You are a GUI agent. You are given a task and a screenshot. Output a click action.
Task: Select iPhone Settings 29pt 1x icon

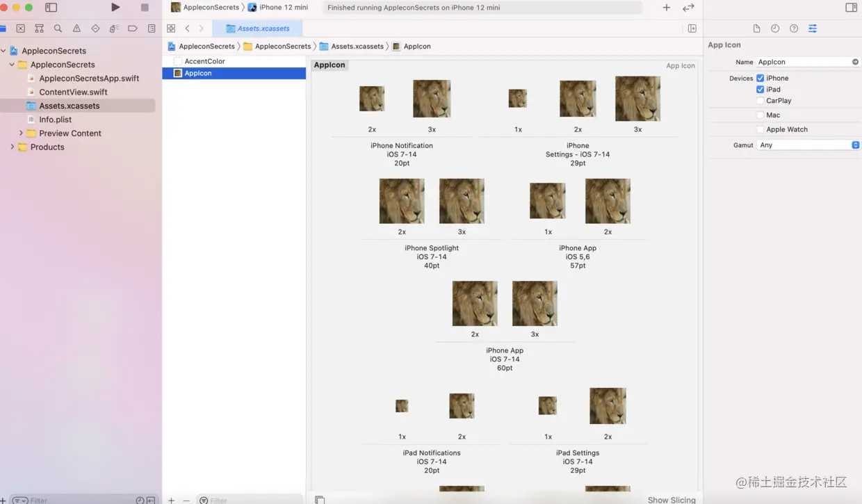[x=518, y=99]
